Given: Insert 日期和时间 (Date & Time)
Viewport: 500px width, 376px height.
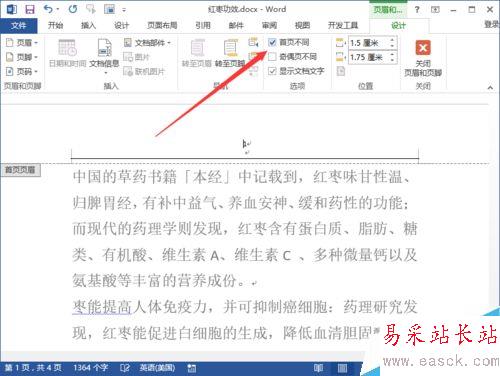Looking at the screenshot, I should click(x=68, y=53).
